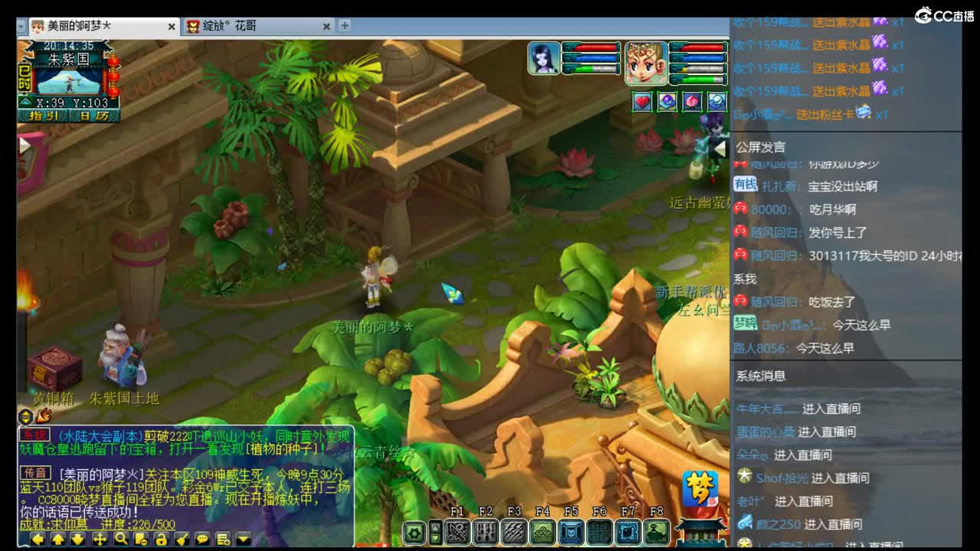Screen dimensions: 980x551
Task: Click the 传音 channel tag in chat
Action: coord(34,473)
